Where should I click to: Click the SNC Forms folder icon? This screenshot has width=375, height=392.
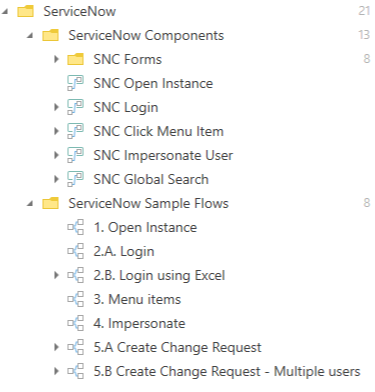(x=76, y=59)
